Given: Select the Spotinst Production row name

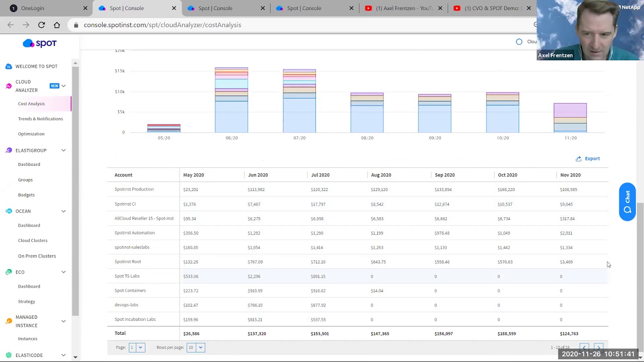Looking at the screenshot, I should (x=134, y=190).
